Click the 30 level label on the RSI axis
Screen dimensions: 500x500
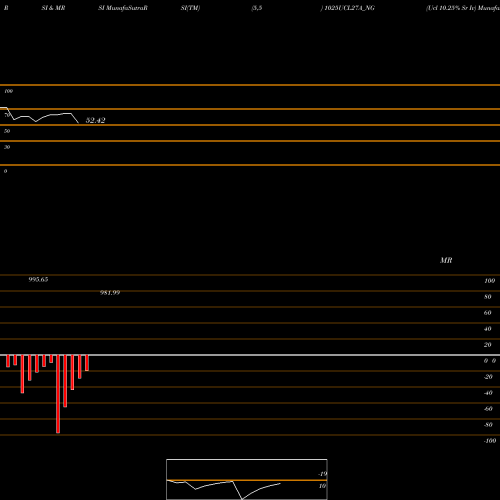(x=7, y=147)
